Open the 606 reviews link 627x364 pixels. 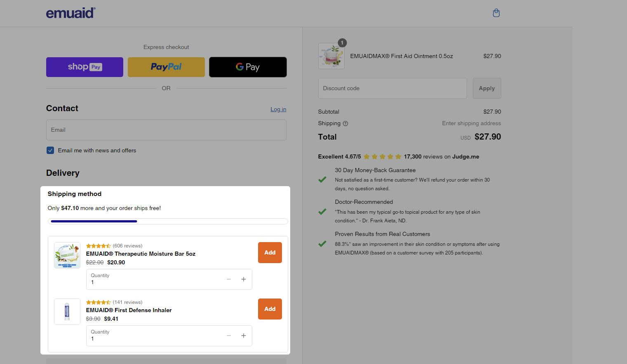tap(127, 245)
